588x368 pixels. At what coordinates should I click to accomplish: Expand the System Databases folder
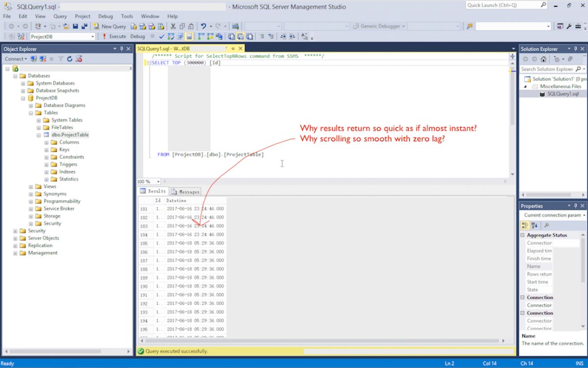[x=23, y=83]
